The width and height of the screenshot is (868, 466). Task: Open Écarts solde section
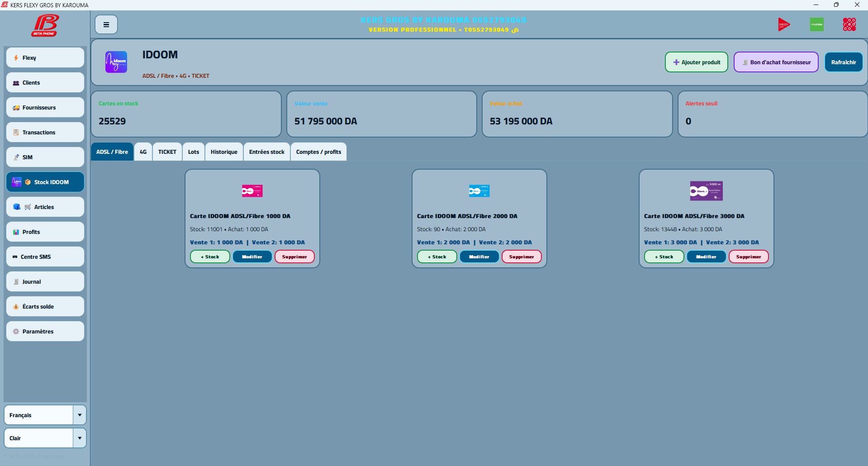click(45, 306)
